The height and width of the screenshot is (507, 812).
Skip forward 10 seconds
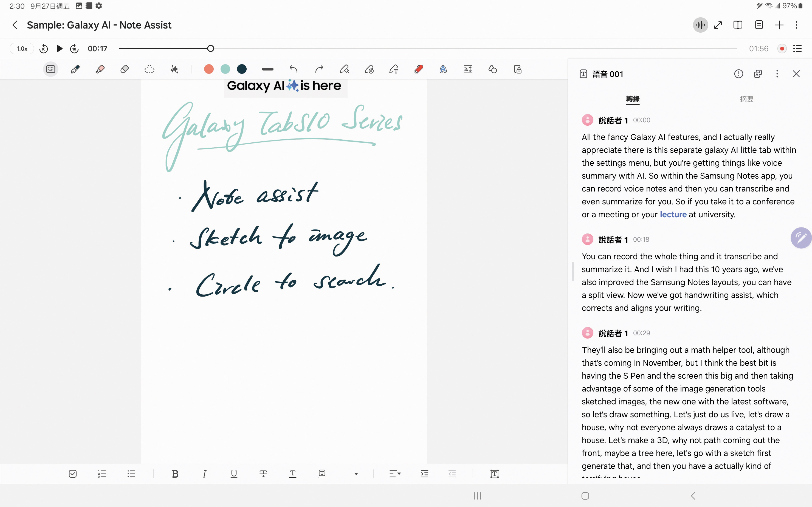pyautogui.click(x=74, y=49)
